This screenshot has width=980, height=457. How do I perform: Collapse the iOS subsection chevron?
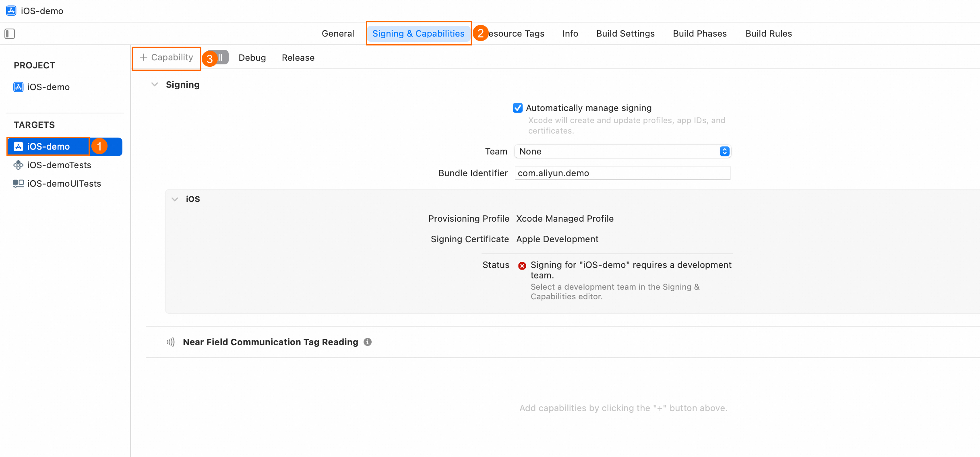click(x=175, y=199)
